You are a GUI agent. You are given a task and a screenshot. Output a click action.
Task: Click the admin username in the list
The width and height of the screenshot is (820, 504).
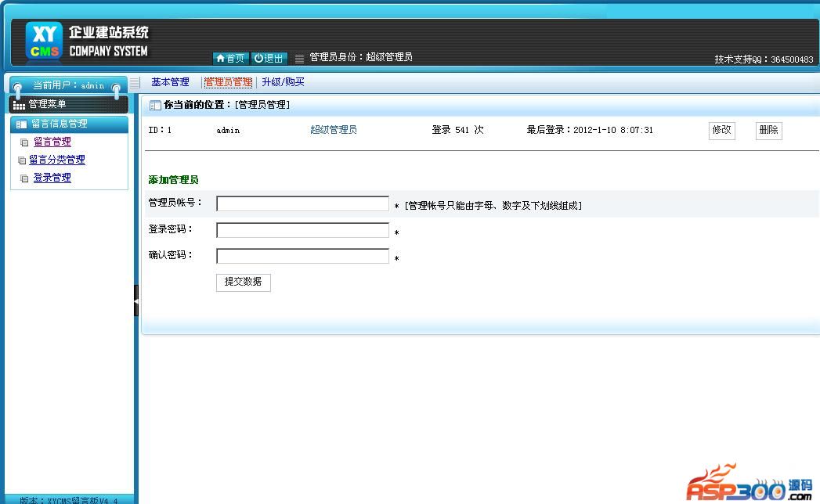(228, 130)
